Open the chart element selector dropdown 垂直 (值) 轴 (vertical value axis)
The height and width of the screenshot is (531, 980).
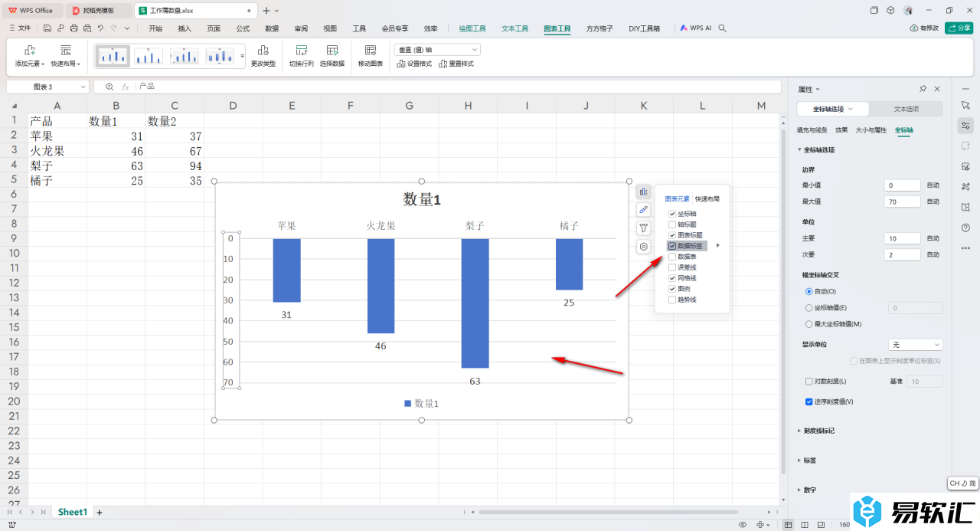pos(437,50)
